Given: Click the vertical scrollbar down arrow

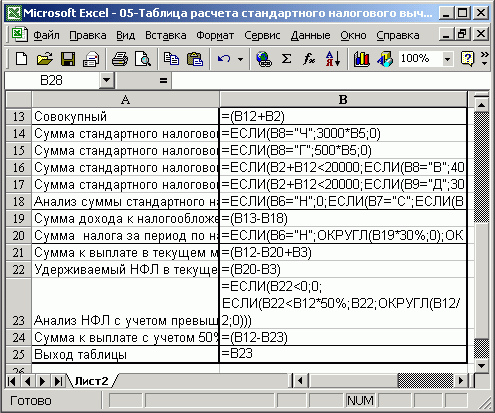Looking at the screenshot, I should point(481,366).
